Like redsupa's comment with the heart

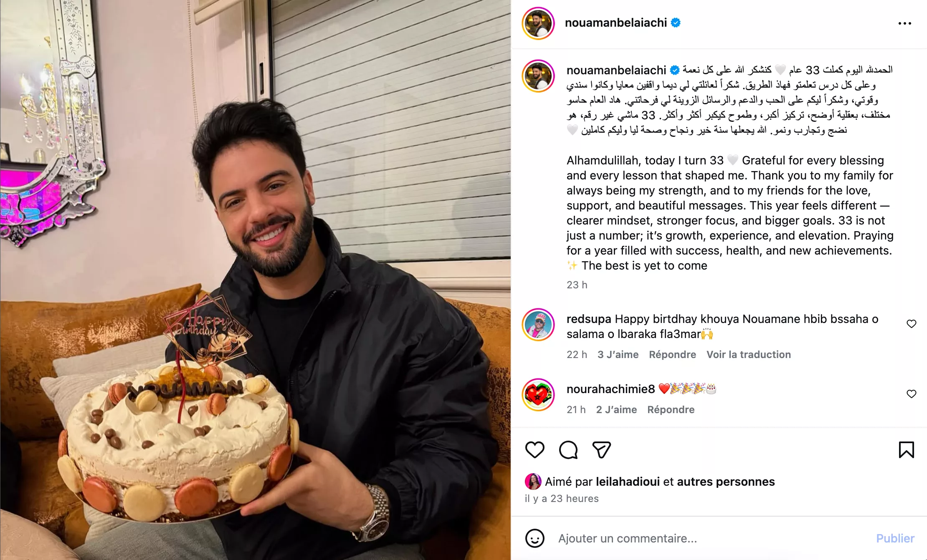click(x=912, y=324)
